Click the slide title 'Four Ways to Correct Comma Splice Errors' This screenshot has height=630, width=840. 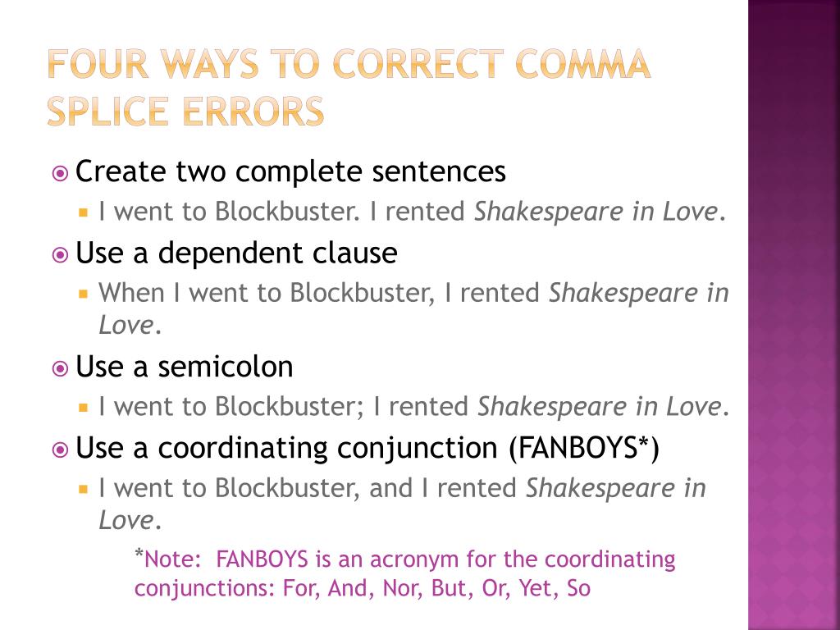tap(349, 88)
